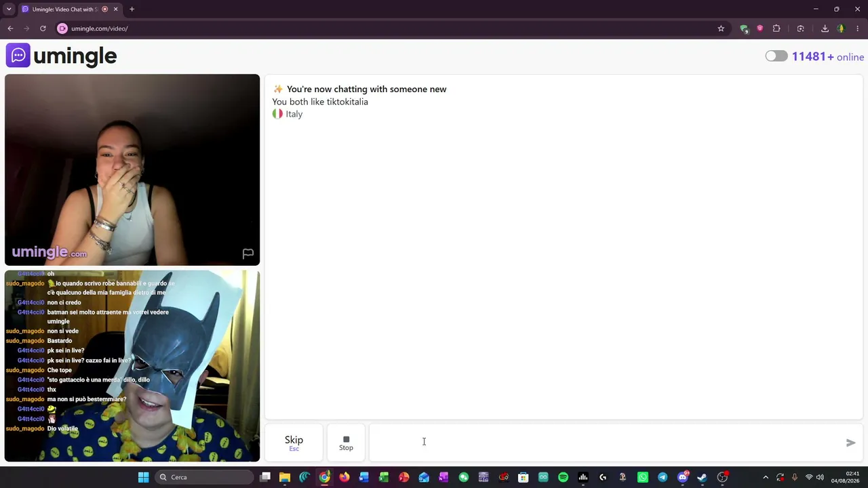Screen dimensions: 868x488
Task: Report the stranger using the flag icon
Action: pos(248,253)
